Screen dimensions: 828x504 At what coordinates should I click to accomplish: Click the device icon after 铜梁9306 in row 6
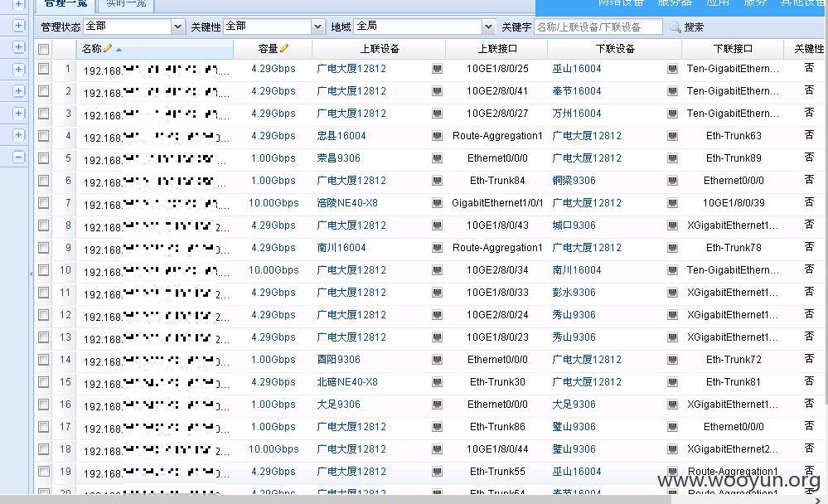tap(672, 181)
